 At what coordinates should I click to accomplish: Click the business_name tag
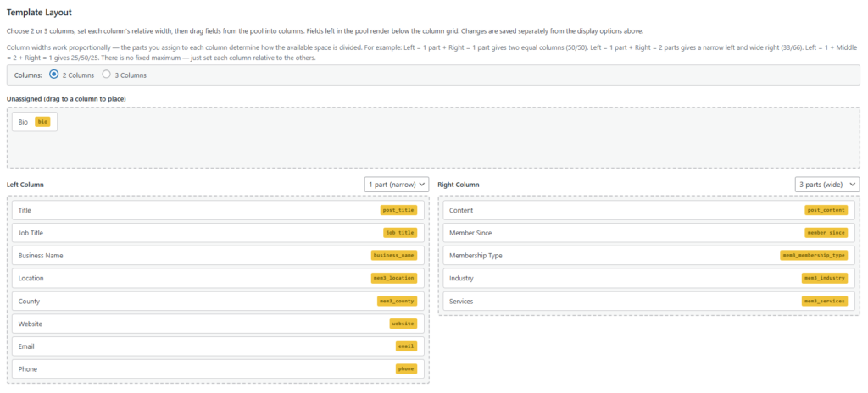point(394,256)
